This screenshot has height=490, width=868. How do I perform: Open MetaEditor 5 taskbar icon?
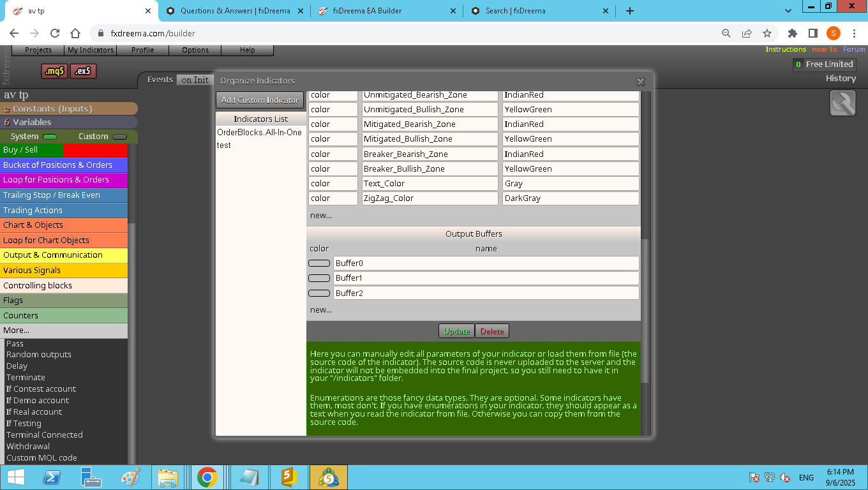click(x=289, y=477)
